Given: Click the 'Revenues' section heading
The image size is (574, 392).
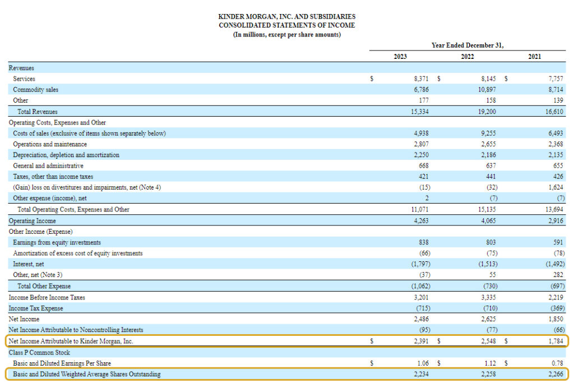Looking at the screenshot, I should pyautogui.click(x=21, y=68).
